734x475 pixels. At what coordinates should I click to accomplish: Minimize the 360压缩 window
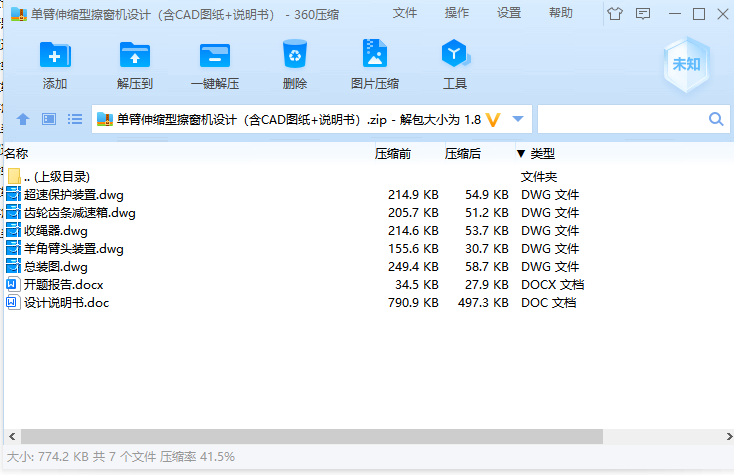pyautogui.click(x=675, y=14)
